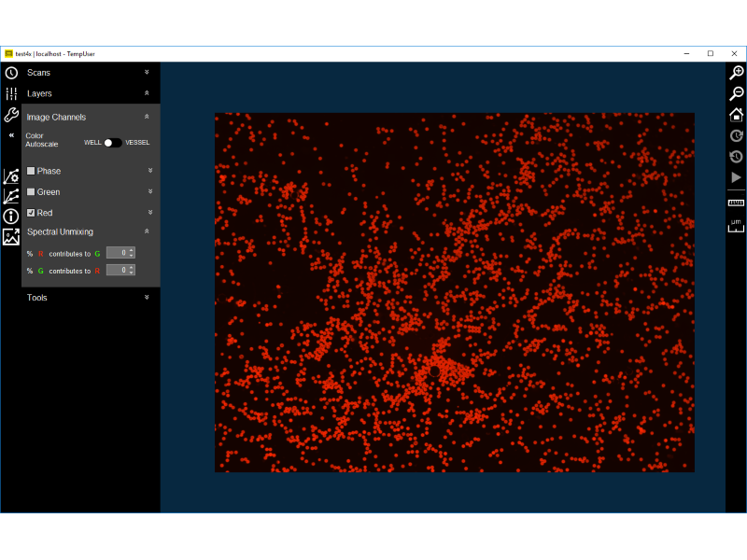Viewport: 747px width, 560px height.
Task: Click the Tools panel header label
Action: tap(37, 297)
